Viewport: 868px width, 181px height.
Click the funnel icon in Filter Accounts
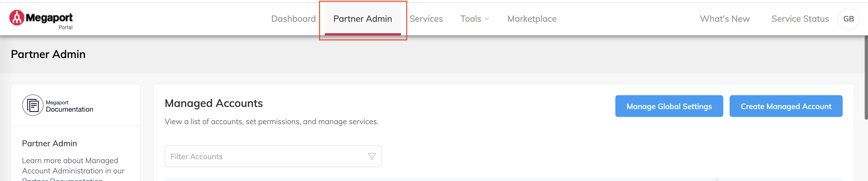pos(372,156)
